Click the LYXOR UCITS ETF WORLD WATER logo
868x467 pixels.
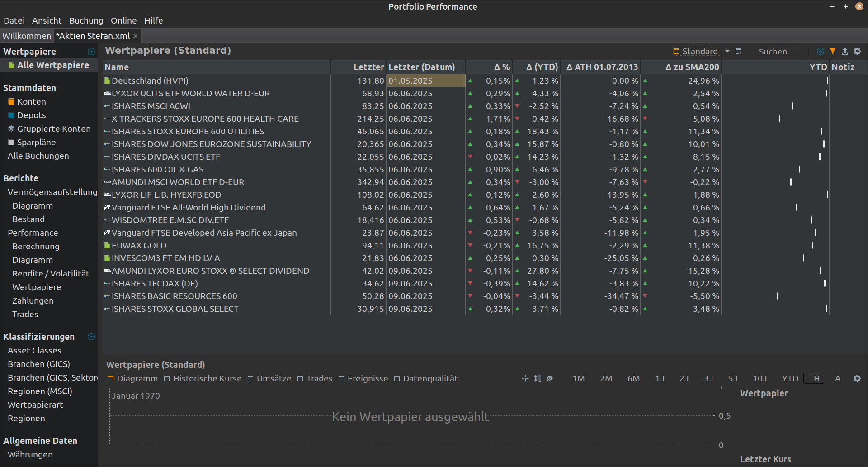coord(107,93)
